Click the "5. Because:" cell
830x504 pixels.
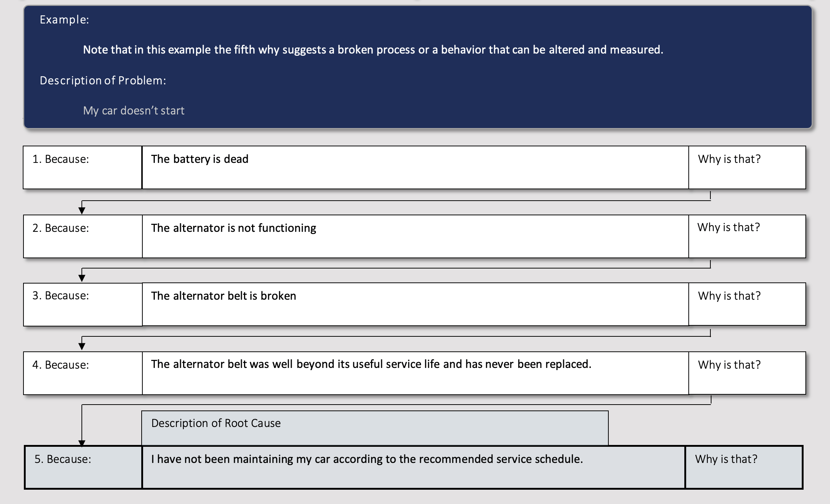pos(83,467)
